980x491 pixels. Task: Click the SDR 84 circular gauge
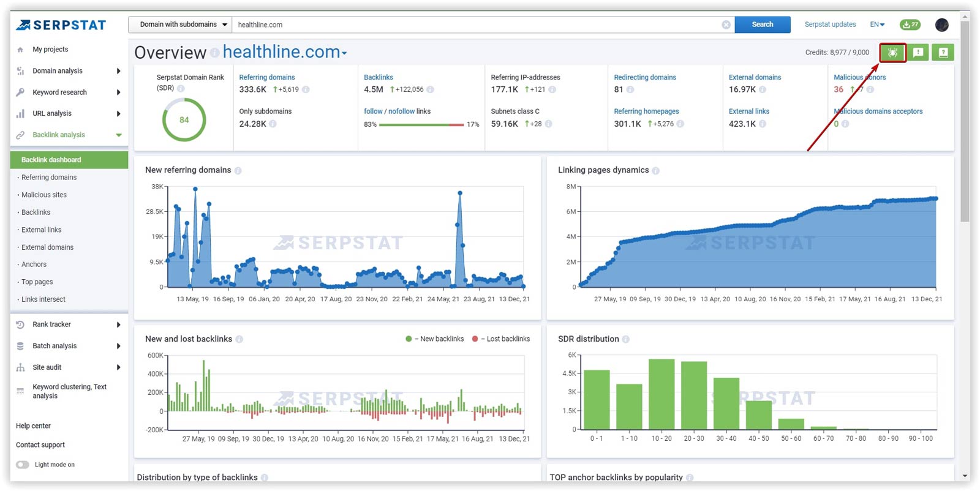[x=184, y=120]
